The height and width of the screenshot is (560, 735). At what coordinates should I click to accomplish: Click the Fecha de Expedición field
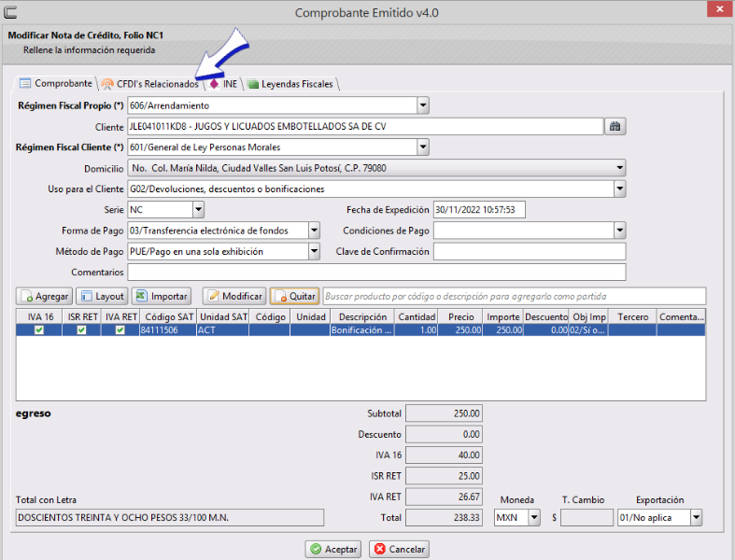479,209
